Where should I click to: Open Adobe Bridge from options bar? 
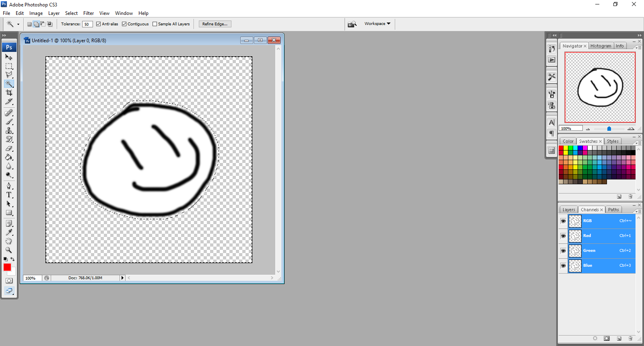(352, 24)
